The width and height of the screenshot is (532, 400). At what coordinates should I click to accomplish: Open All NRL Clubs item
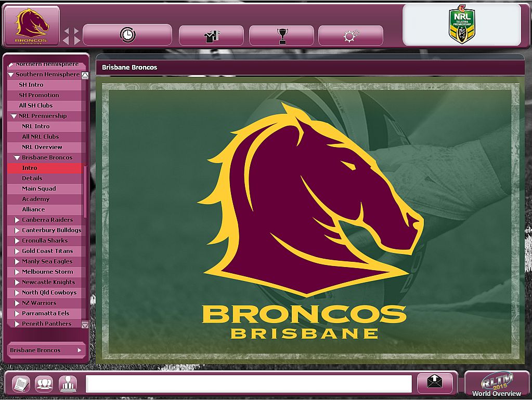click(44, 137)
